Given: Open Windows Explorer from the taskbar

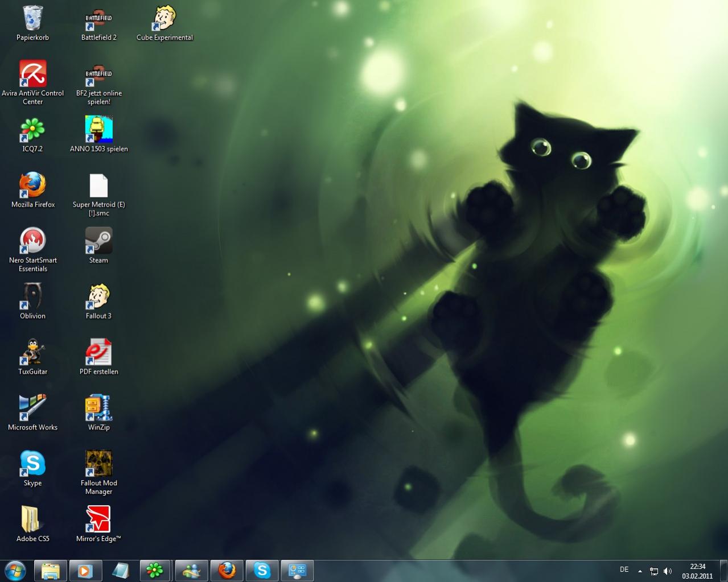Looking at the screenshot, I should [x=51, y=571].
